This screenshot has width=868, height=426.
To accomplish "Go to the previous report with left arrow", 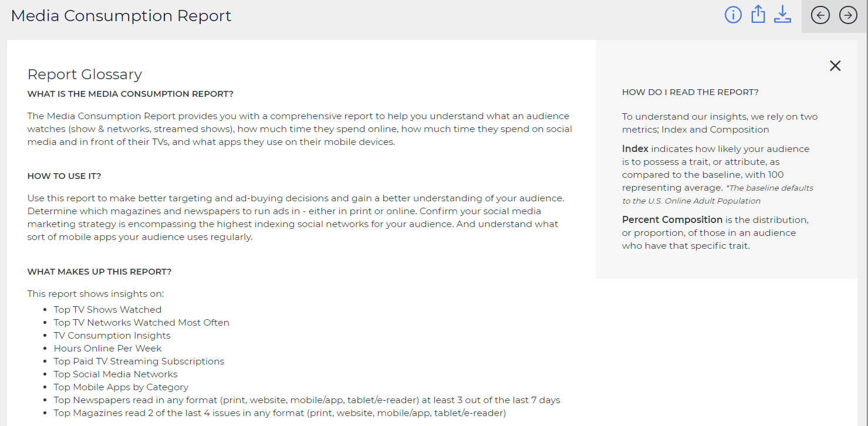I will point(820,15).
